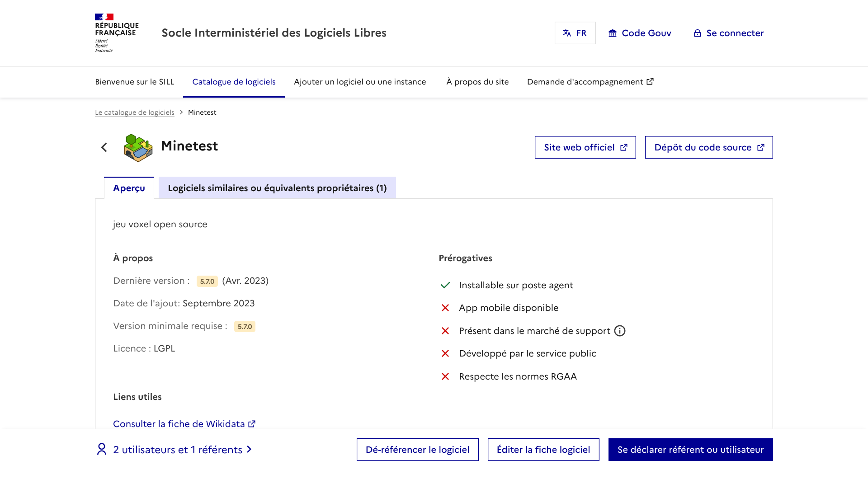This screenshot has width=868, height=488.
Task: Click the 5.7.0 badge next to Version minimale requise
Action: coord(245,326)
